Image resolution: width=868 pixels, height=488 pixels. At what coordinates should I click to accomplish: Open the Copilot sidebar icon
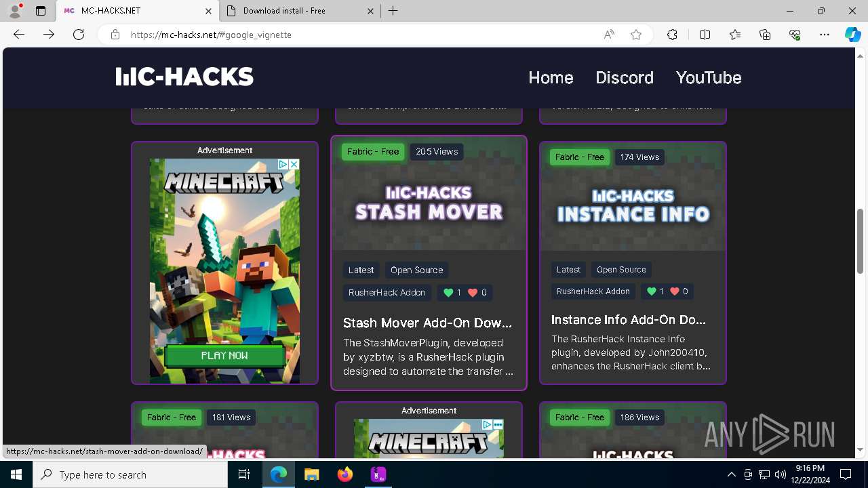(852, 35)
